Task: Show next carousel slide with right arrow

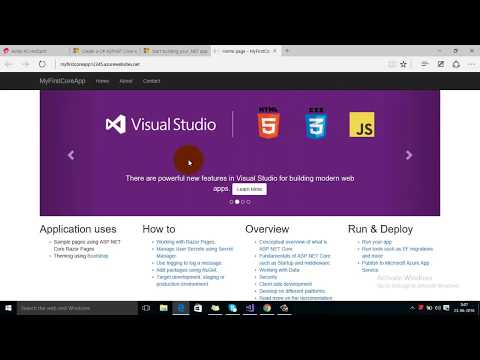Action: 409,155
